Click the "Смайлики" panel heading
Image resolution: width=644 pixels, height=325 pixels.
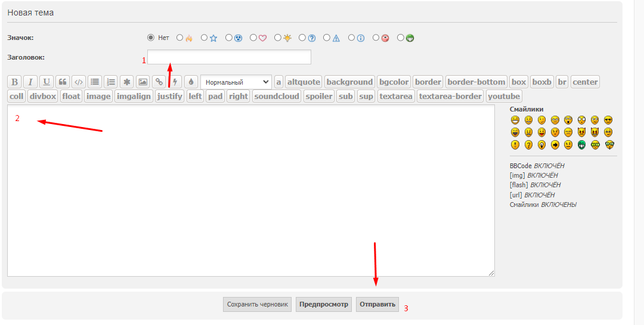tap(527, 109)
